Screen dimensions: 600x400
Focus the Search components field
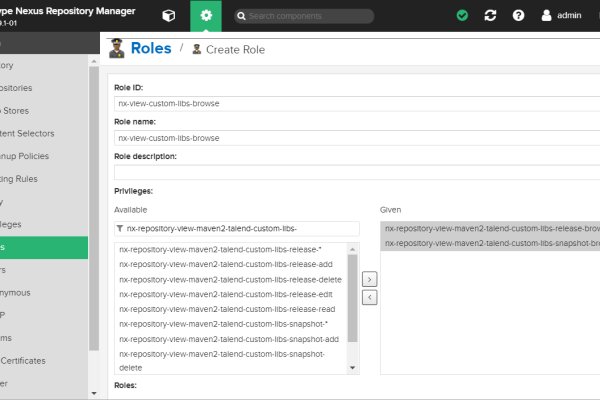point(304,16)
